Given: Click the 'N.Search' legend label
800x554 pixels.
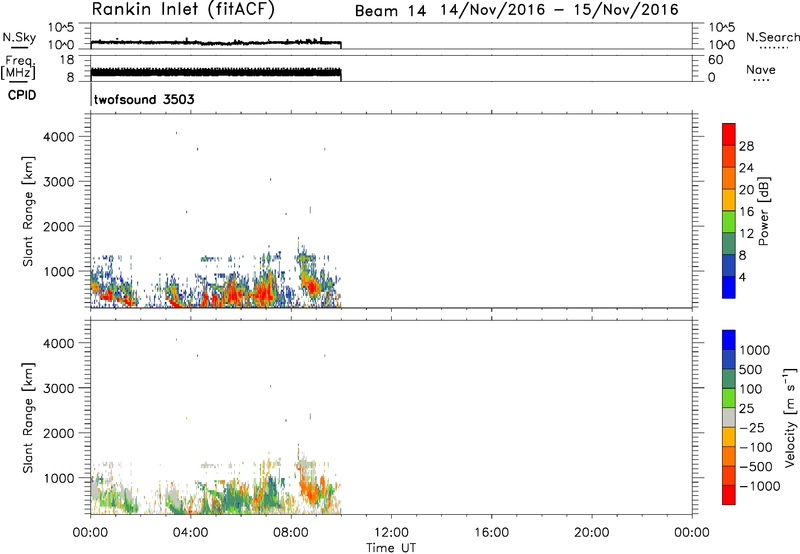Looking at the screenshot, I should [x=772, y=37].
